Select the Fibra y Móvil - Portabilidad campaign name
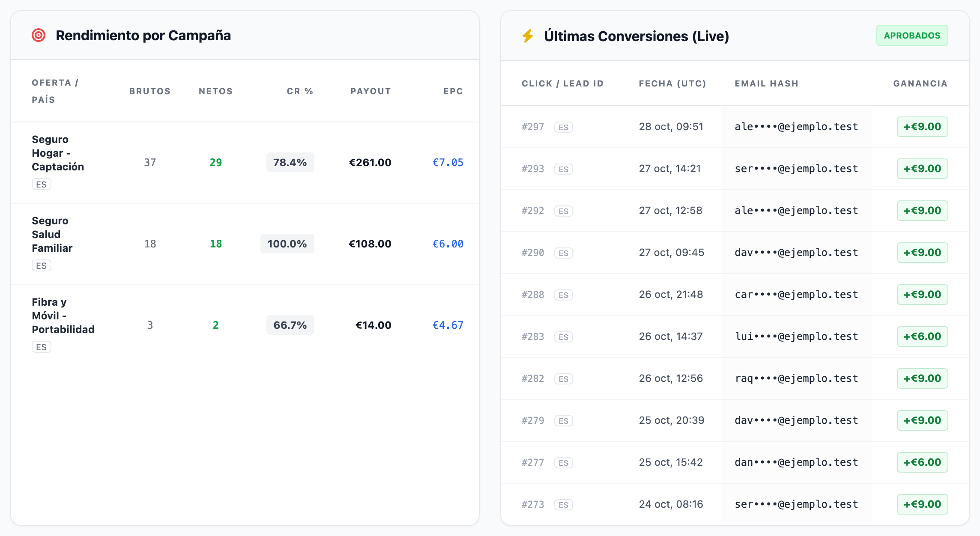The image size is (980, 536). tap(63, 316)
